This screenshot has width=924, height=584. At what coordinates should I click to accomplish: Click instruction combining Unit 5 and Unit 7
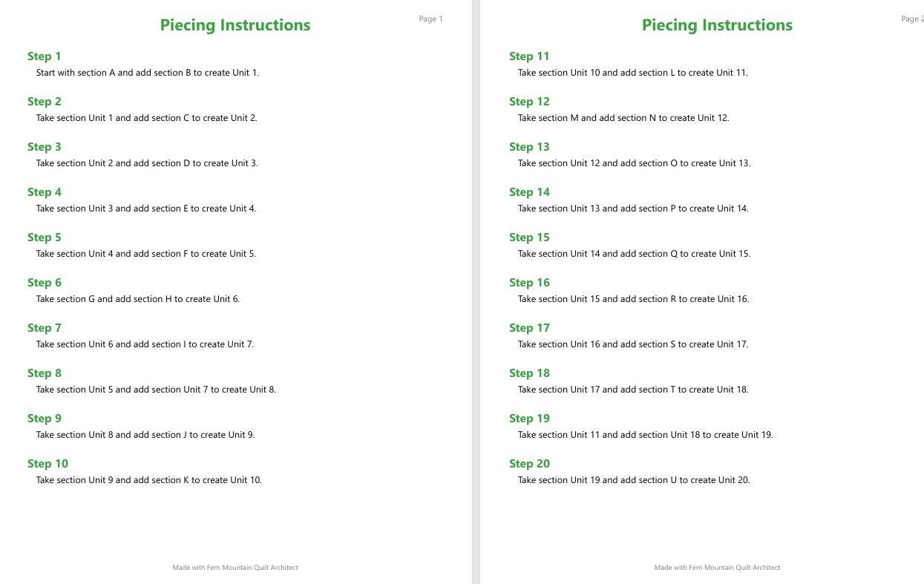tap(156, 390)
